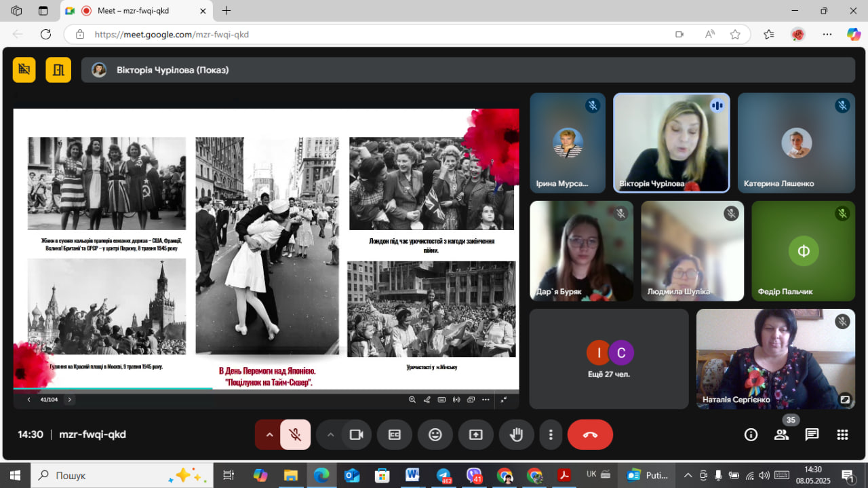Open Task View on the taskbar
868x488 pixels.
[229, 475]
